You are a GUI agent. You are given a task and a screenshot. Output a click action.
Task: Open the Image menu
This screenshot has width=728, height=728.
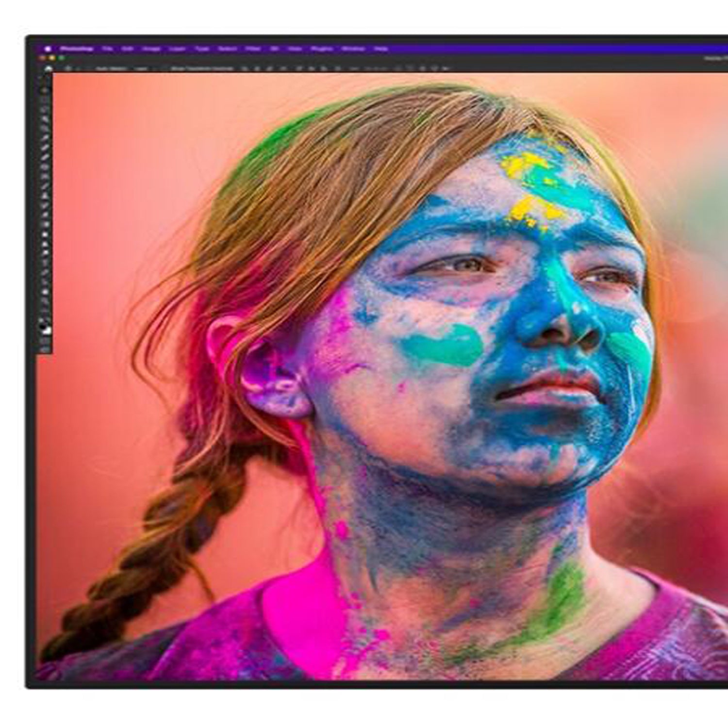click(x=150, y=49)
